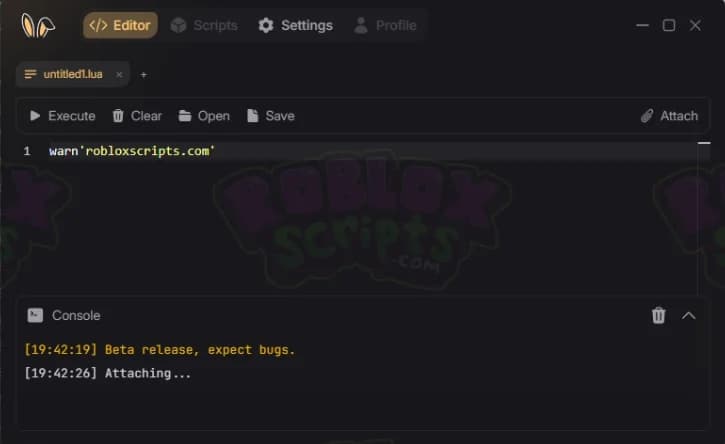Execute the current script
The width and height of the screenshot is (725, 444).
pos(62,116)
